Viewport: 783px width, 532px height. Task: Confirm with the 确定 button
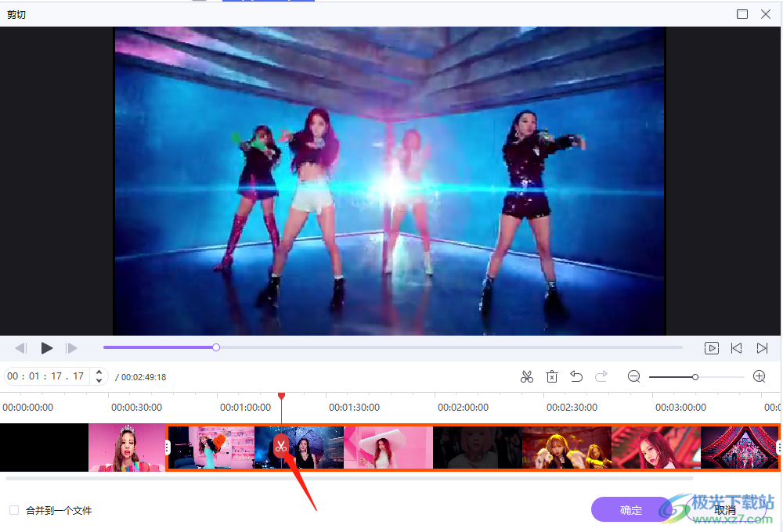pyautogui.click(x=630, y=510)
